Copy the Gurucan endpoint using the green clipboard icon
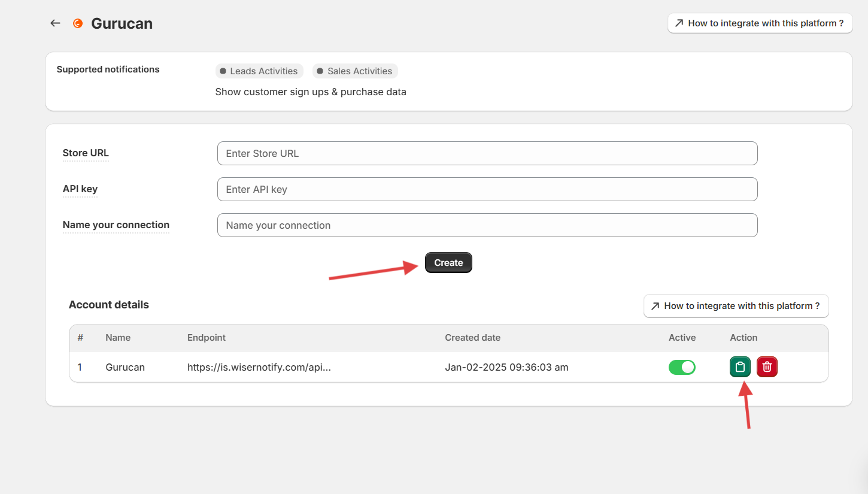868x494 pixels. [740, 367]
